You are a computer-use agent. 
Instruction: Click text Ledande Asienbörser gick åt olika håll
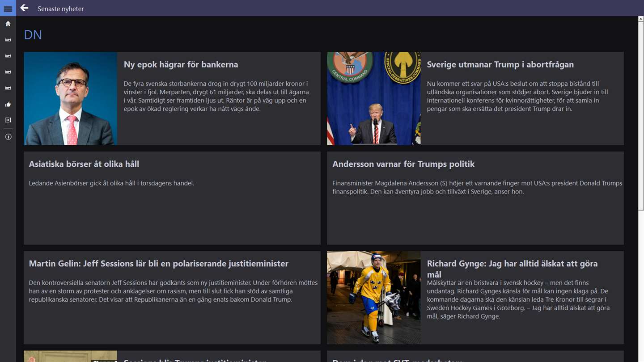click(x=111, y=183)
